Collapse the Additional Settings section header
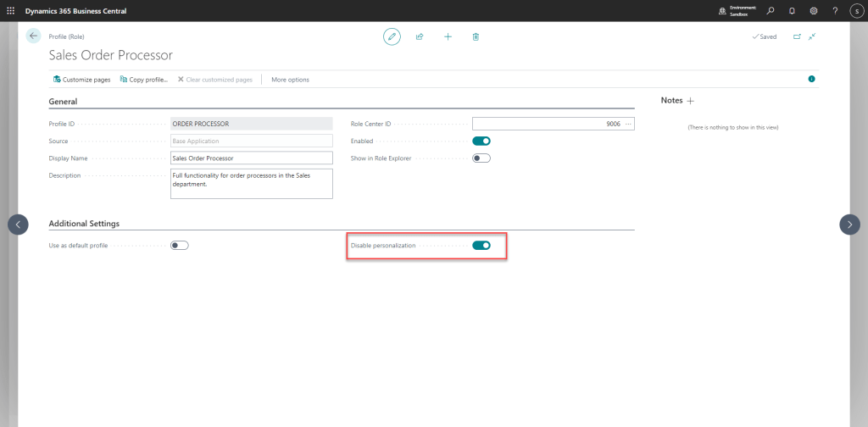Screen dimensions: 868x427 [84, 224]
